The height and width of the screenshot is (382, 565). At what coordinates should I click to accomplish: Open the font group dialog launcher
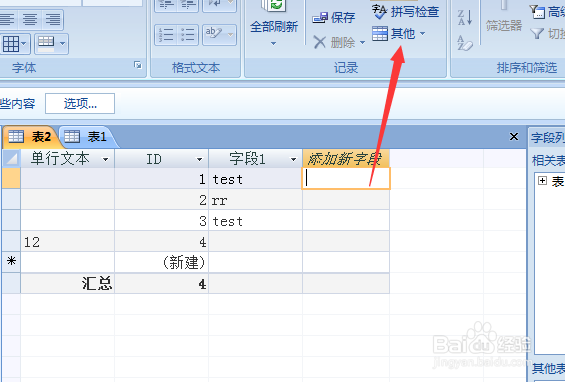(x=138, y=65)
